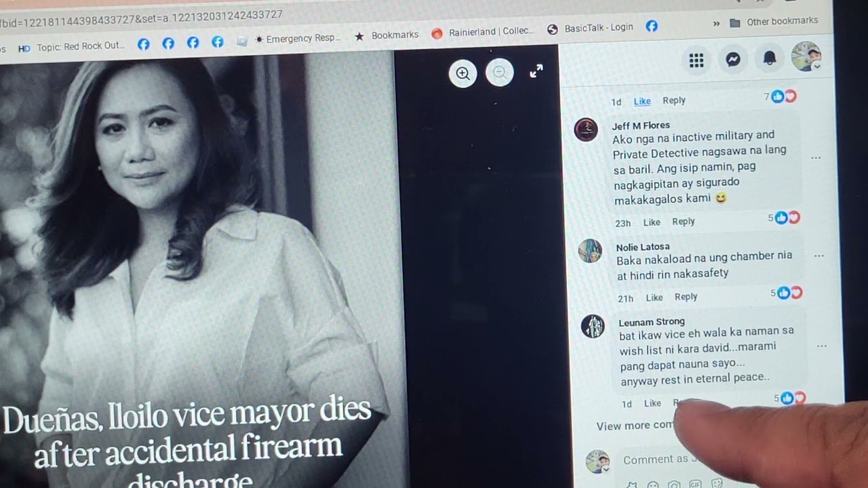Attach a photo with the camera icon

(x=674, y=485)
